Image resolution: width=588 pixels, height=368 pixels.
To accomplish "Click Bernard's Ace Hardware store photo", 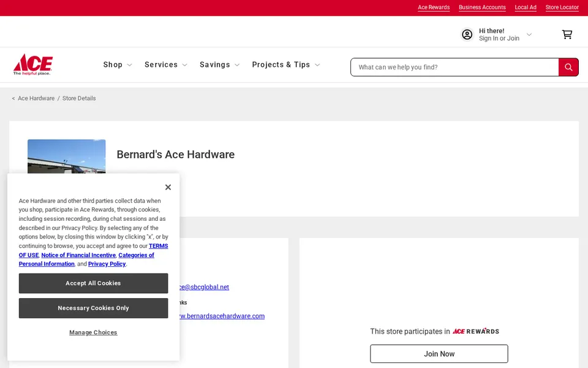I will pos(66,156).
